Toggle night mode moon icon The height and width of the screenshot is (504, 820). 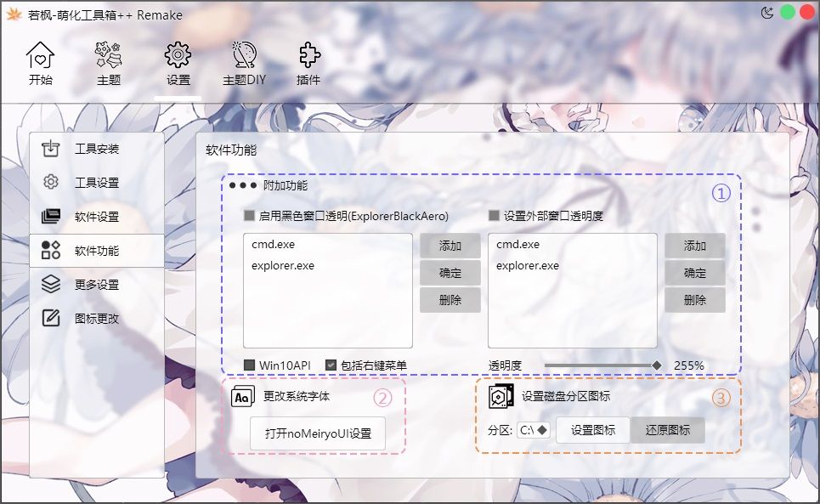(767, 13)
